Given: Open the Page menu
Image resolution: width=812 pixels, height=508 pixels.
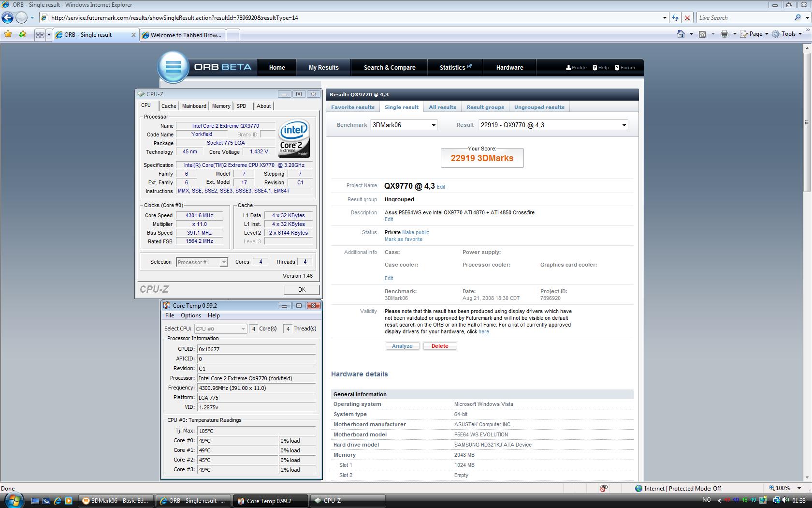Looking at the screenshot, I should pos(754,34).
